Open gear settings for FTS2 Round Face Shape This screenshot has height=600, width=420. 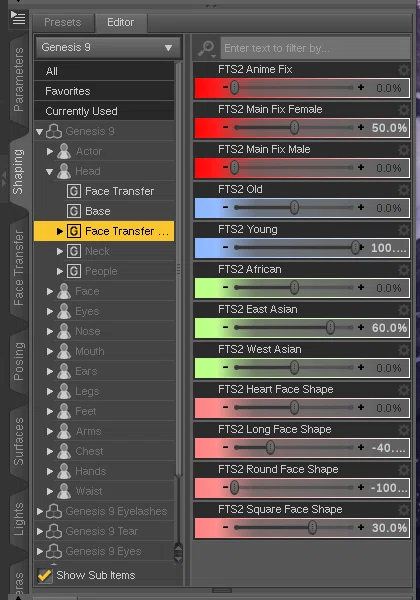(403, 470)
